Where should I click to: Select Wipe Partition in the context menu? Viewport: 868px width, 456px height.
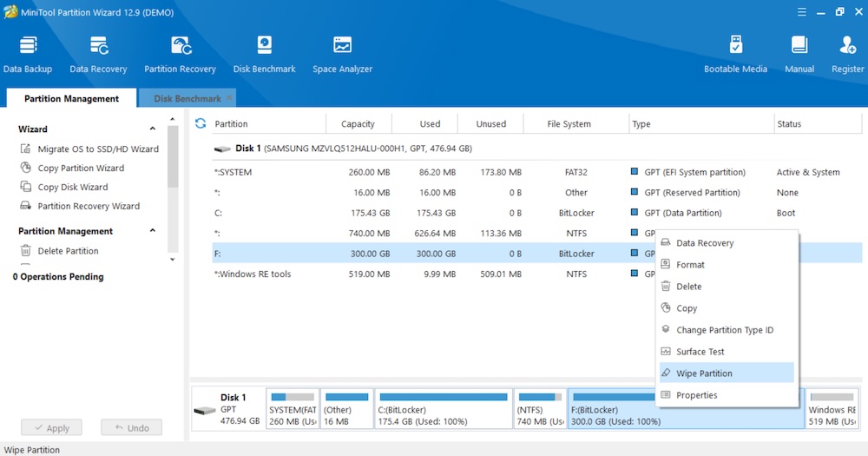pyautogui.click(x=727, y=373)
